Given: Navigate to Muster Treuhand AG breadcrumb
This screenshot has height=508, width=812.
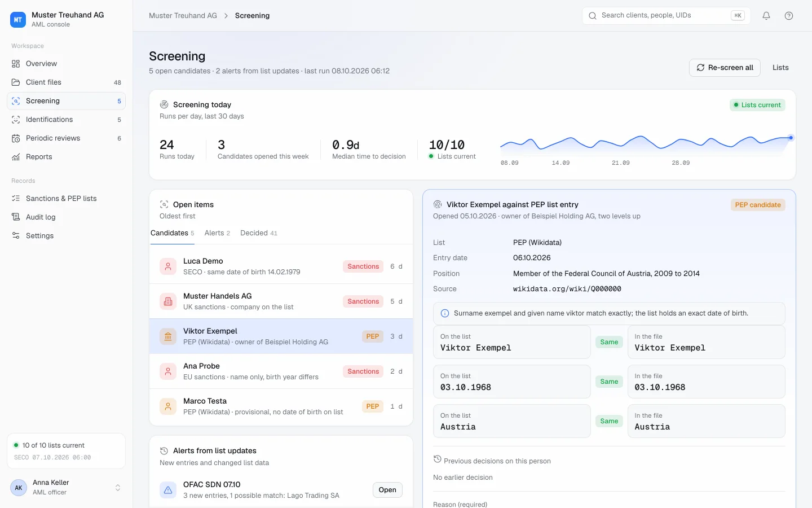Looking at the screenshot, I should click(x=183, y=16).
